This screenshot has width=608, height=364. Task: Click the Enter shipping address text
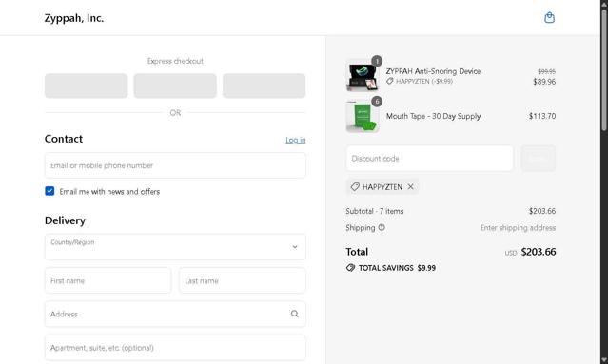point(518,228)
